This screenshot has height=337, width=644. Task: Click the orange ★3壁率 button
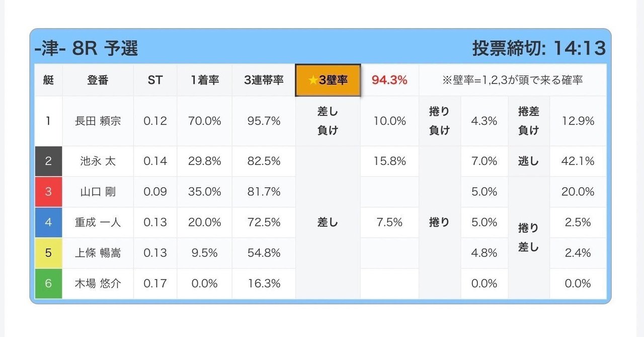(328, 80)
